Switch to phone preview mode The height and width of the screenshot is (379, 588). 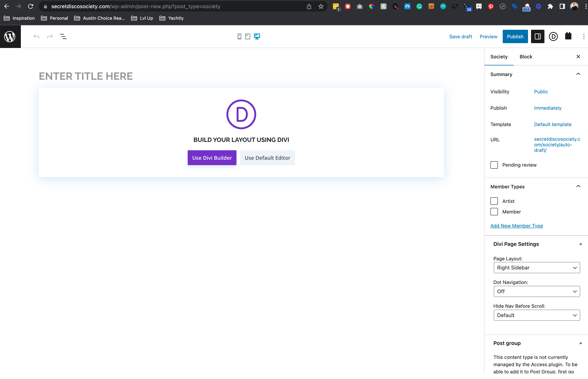[239, 37]
